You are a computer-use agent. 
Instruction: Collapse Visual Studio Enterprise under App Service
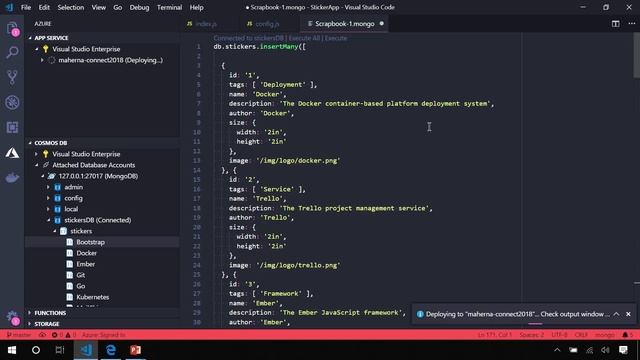37,49
